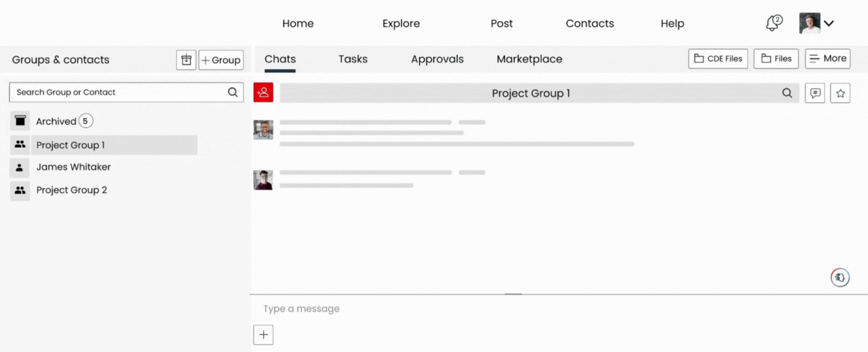Click the circular assistant icon

(840, 278)
